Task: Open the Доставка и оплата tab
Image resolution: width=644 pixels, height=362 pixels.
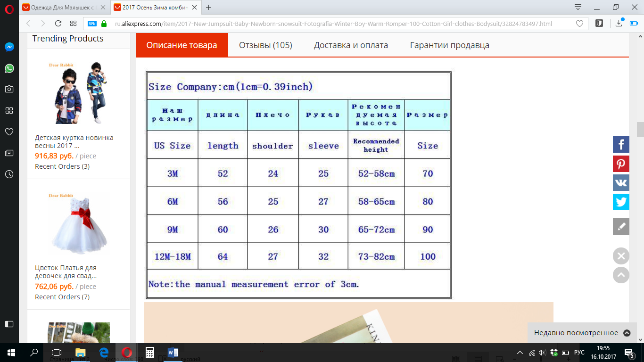Action: pos(351,45)
